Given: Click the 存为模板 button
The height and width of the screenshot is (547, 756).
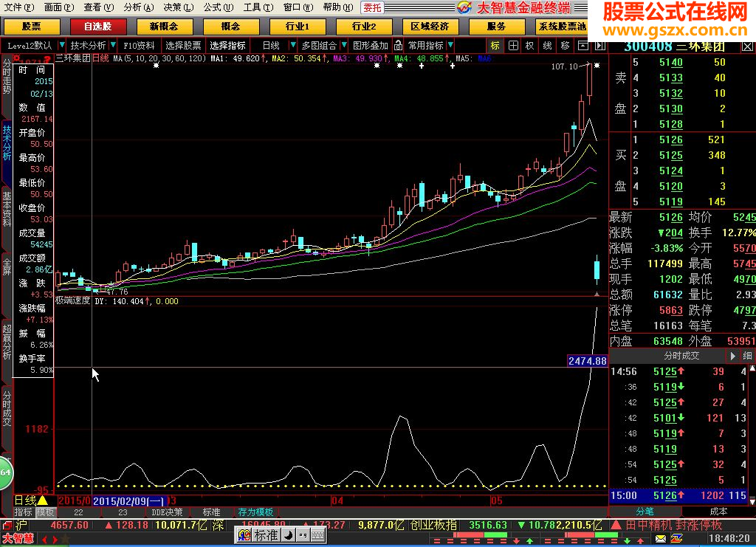Looking at the screenshot, I should (255, 512).
